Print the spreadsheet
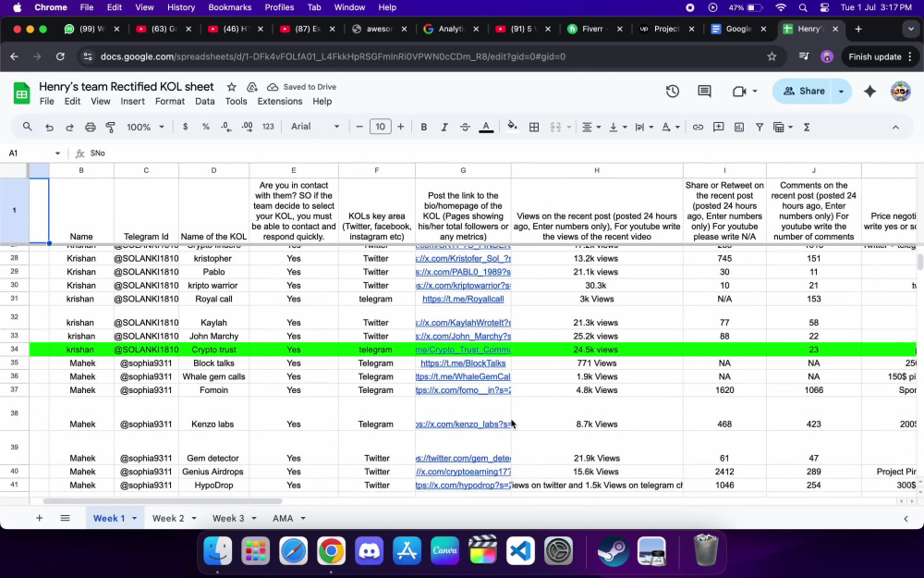Image resolution: width=924 pixels, height=578 pixels. coord(90,127)
